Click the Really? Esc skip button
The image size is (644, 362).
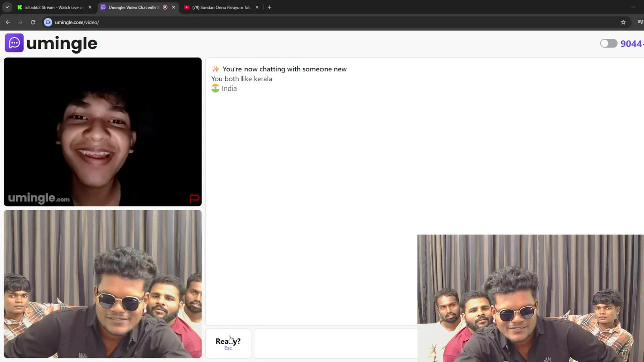pyautogui.click(x=228, y=343)
